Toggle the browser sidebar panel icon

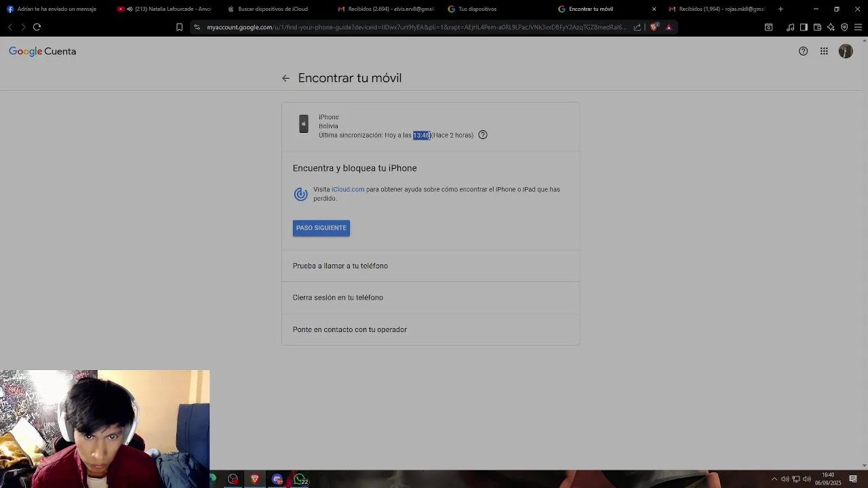tap(804, 27)
